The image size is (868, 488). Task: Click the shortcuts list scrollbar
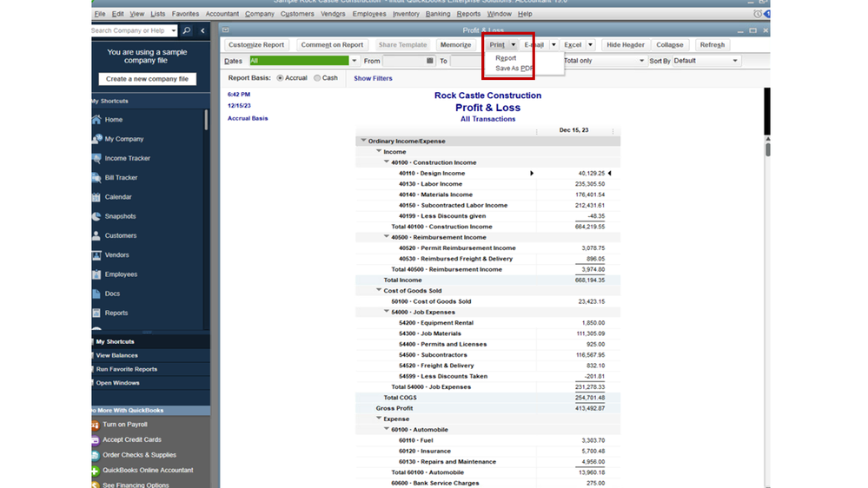point(206,120)
